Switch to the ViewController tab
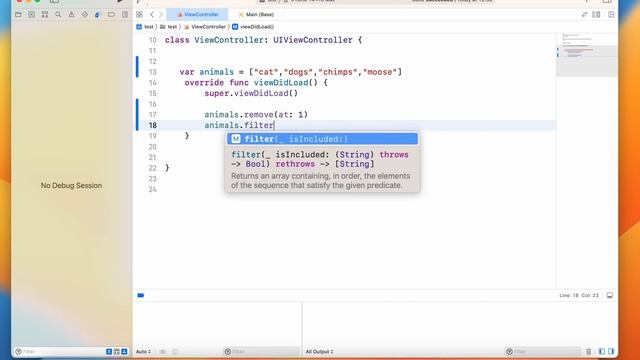This screenshot has height=360, width=640. click(x=198, y=14)
